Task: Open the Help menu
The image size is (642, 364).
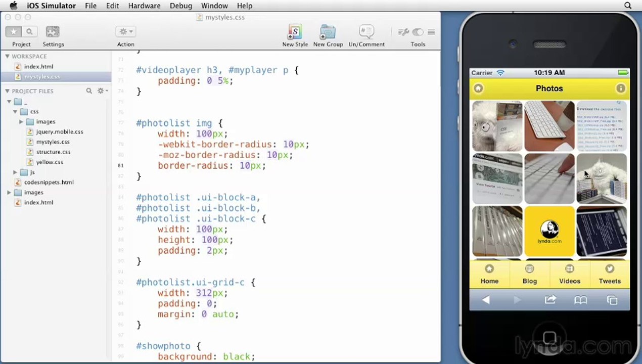Action: (x=244, y=6)
